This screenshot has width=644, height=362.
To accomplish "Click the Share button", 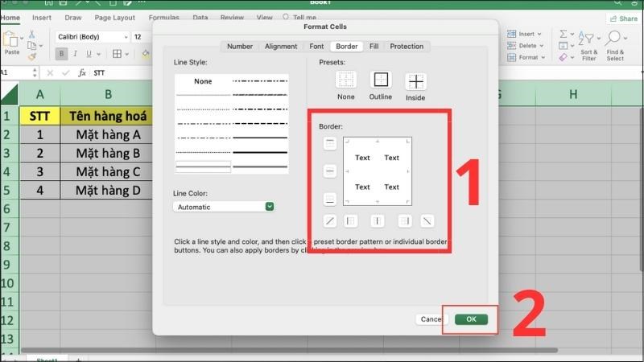I will 623,19.
